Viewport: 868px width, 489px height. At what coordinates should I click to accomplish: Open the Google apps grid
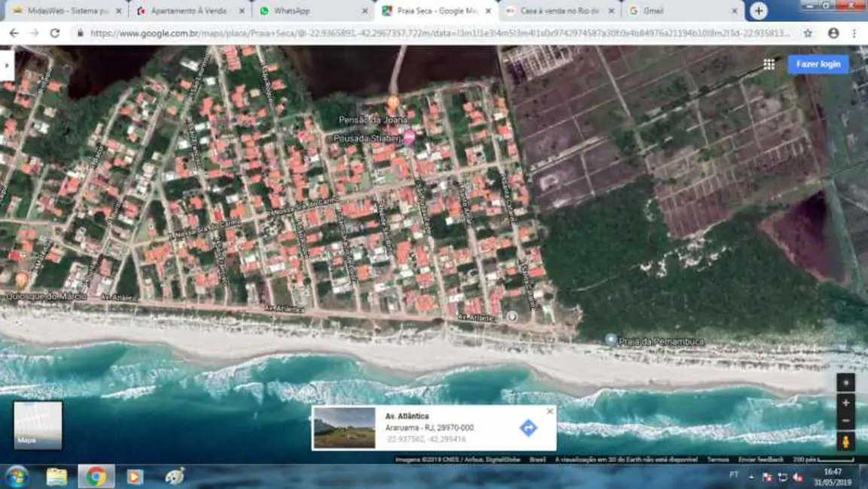(769, 65)
